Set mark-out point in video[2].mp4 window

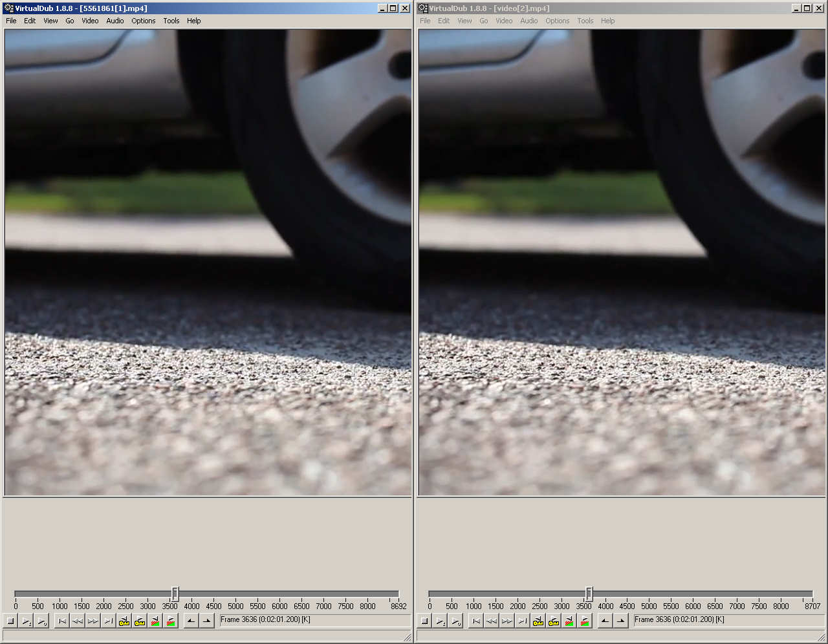(x=621, y=621)
